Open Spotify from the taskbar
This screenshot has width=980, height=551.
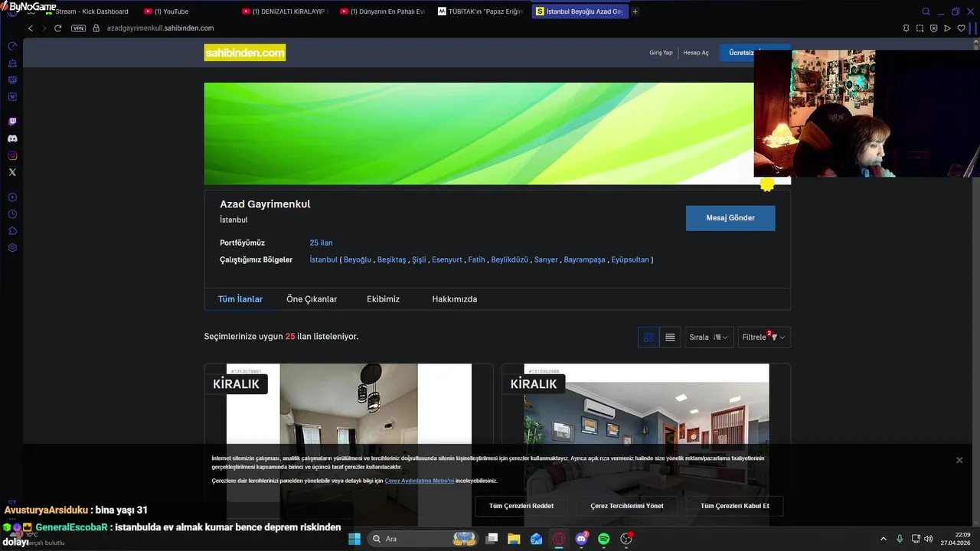[603, 539]
